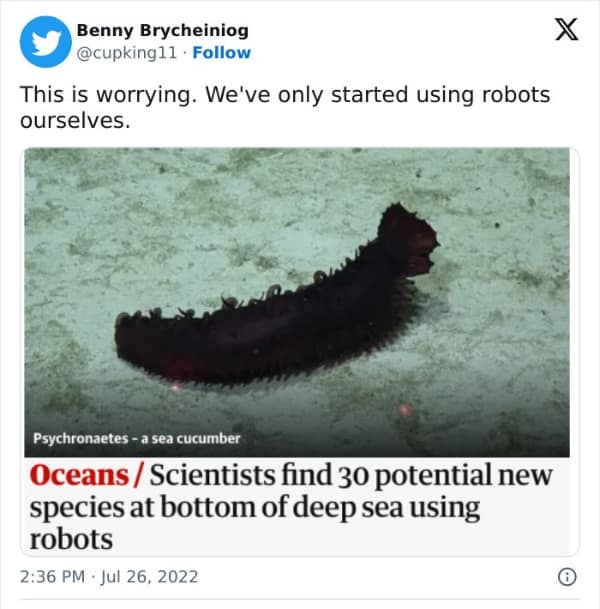This screenshot has height=609, width=600.
Task: Click the @cupking11 handle
Action: coord(129,53)
